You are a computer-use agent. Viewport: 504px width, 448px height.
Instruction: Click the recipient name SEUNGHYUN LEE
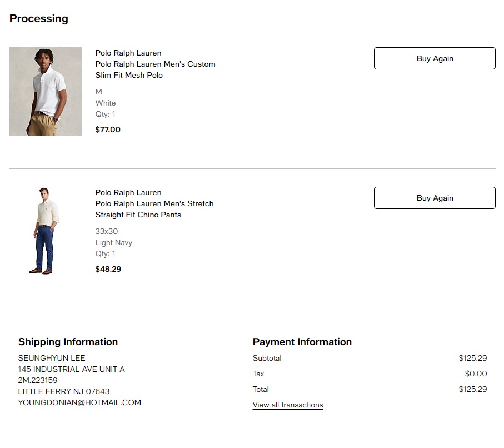(x=52, y=358)
